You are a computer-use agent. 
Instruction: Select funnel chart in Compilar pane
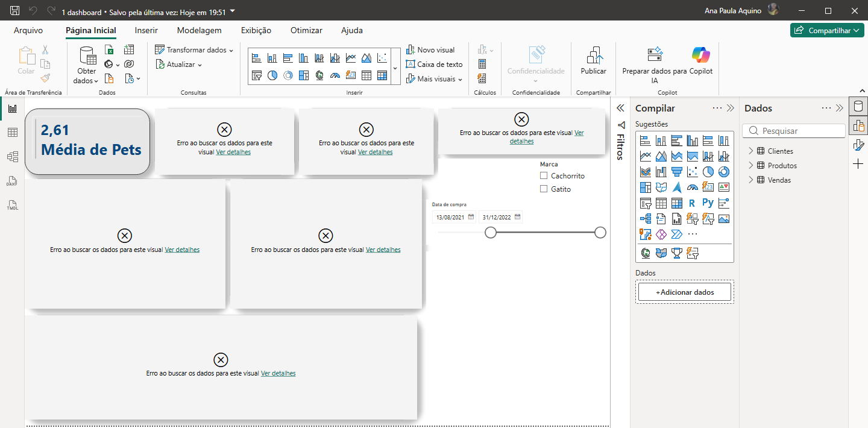click(x=677, y=172)
